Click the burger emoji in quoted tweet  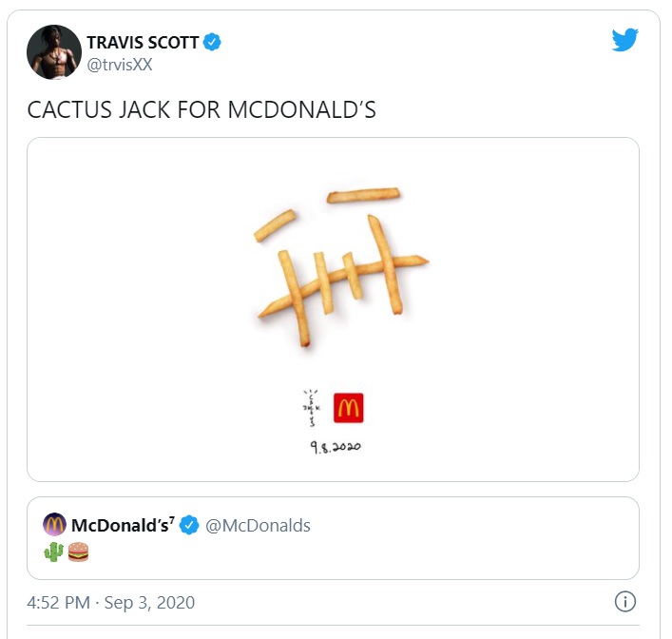tap(78, 552)
